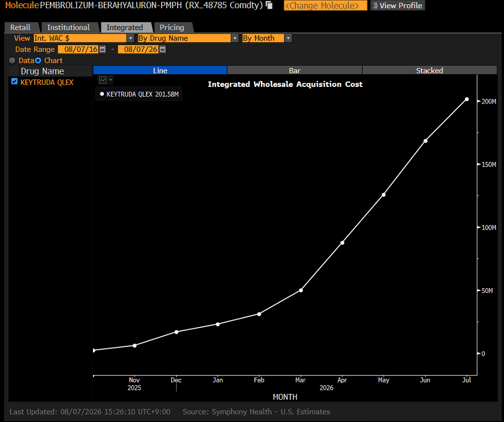Expand the chart options arrow
This screenshot has height=422, width=504.
pos(111,80)
